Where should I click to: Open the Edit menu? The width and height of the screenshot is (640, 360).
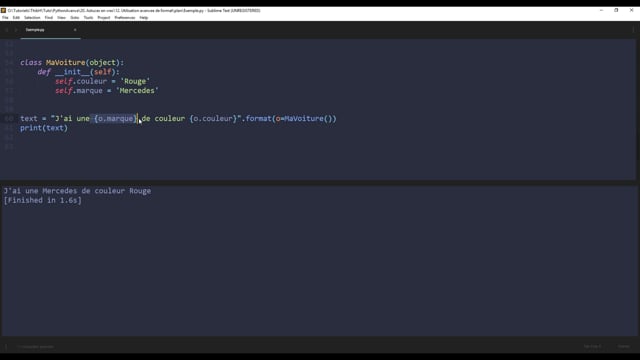[16, 18]
